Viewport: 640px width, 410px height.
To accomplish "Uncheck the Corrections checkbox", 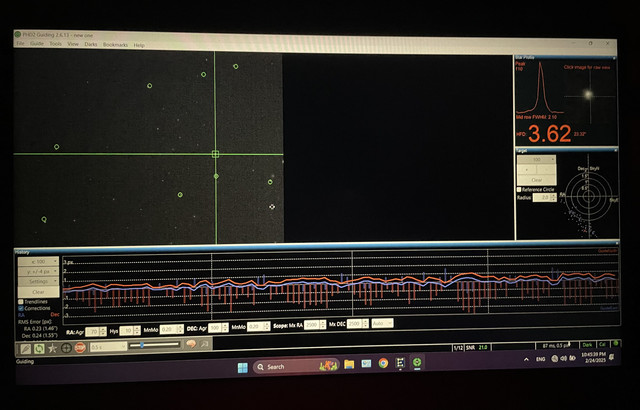I will [x=21, y=308].
